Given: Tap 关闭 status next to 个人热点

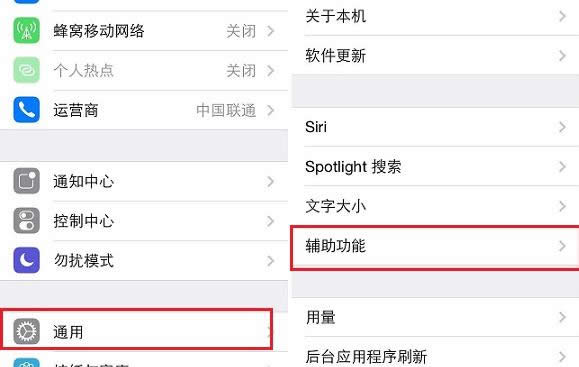Looking at the screenshot, I should point(241,71).
